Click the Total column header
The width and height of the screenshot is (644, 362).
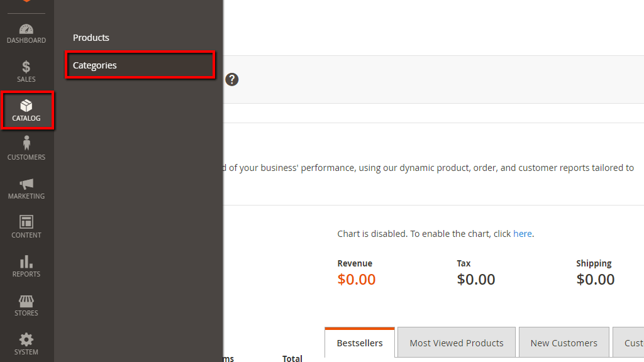[292, 358]
